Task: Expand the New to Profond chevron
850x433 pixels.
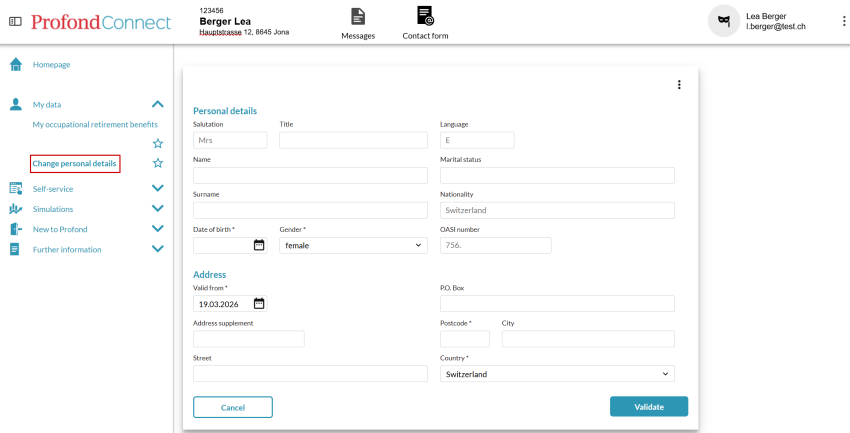Action: (x=158, y=229)
